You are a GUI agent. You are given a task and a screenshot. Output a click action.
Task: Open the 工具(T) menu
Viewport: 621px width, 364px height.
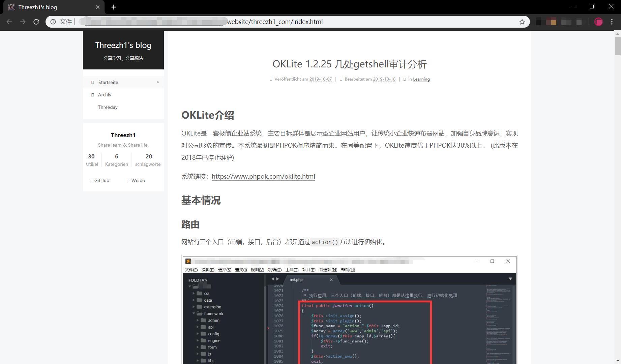(x=292, y=270)
